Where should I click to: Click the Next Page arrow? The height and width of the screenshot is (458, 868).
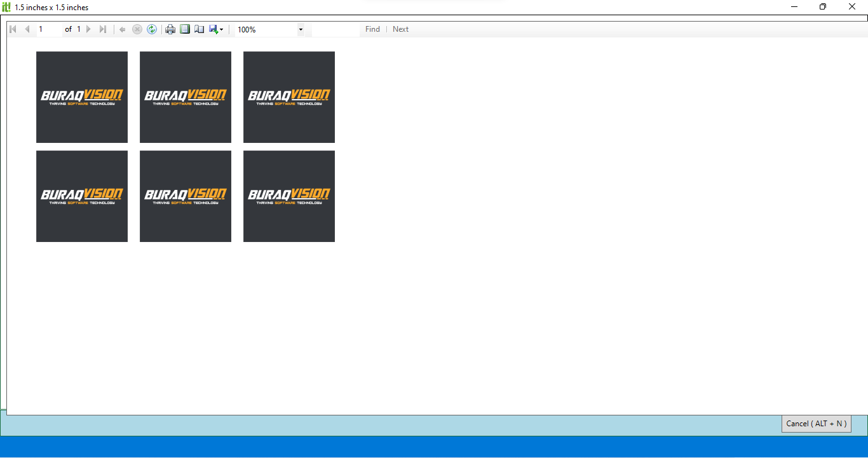(88, 29)
